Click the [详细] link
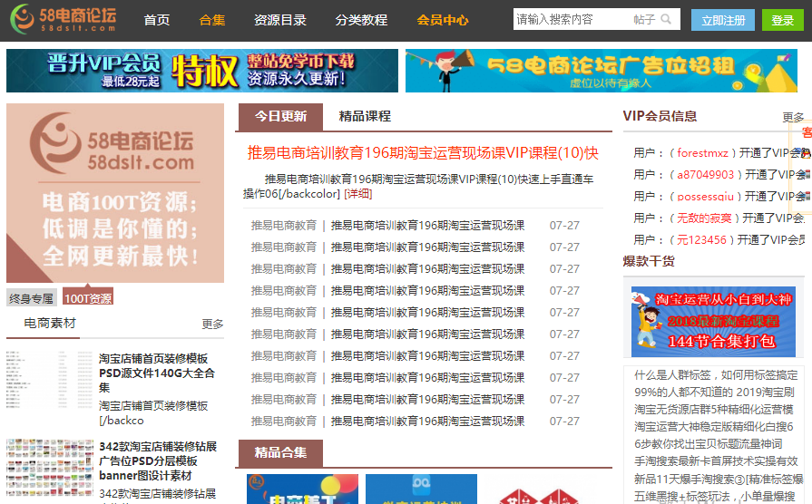 tap(358, 193)
